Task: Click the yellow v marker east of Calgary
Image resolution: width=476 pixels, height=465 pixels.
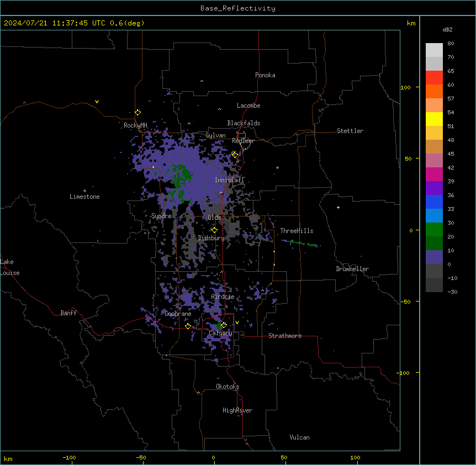Action: point(237,323)
